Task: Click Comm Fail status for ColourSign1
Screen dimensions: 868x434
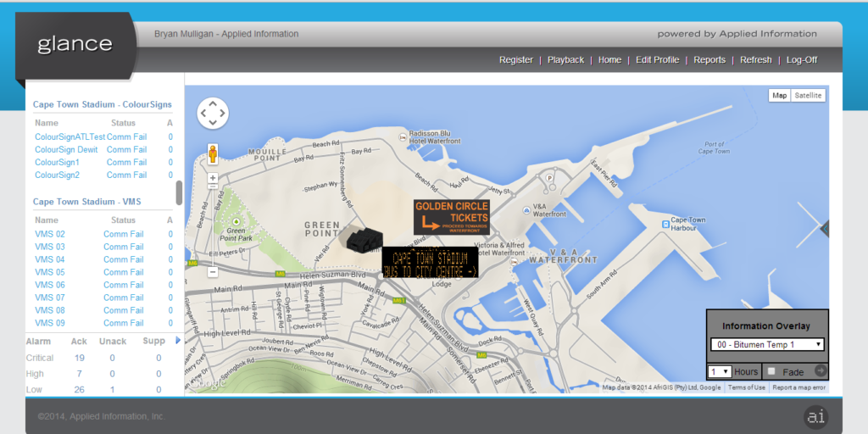Action: tap(127, 162)
